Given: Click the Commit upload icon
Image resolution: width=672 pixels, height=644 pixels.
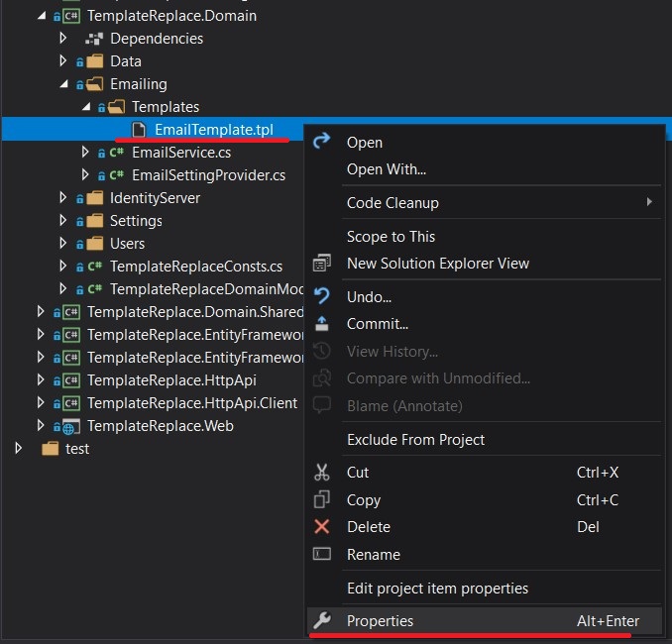Looking at the screenshot, I should click(x=321, y=324).
